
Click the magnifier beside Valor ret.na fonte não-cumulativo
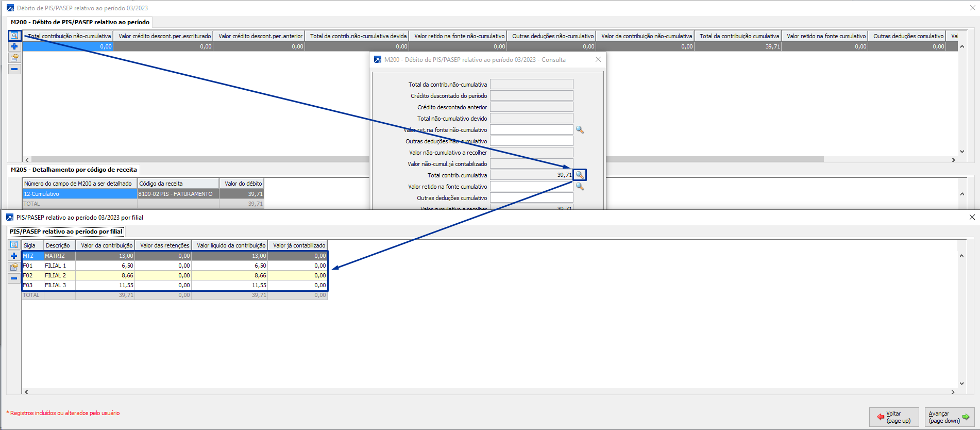click(580, 130)
